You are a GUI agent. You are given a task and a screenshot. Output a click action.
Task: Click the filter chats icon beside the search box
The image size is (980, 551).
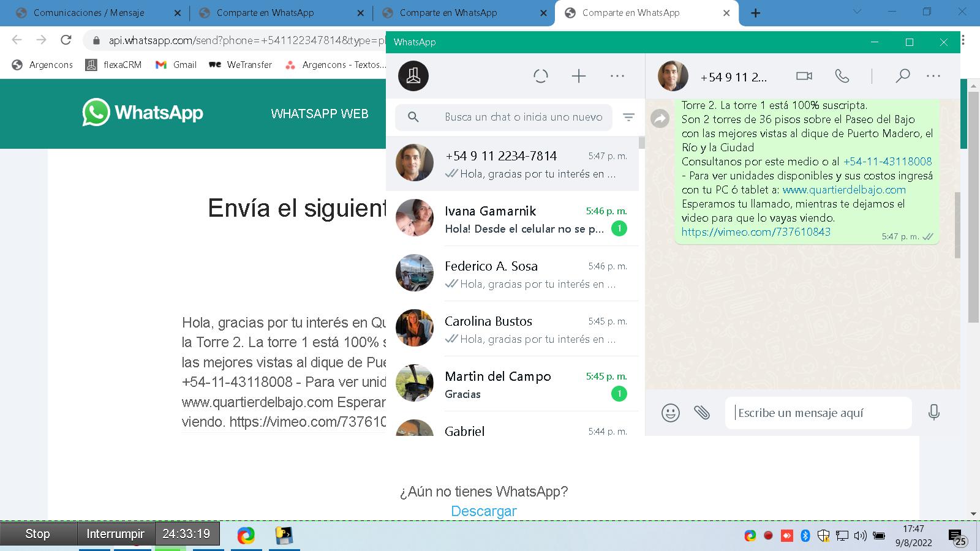628,117
